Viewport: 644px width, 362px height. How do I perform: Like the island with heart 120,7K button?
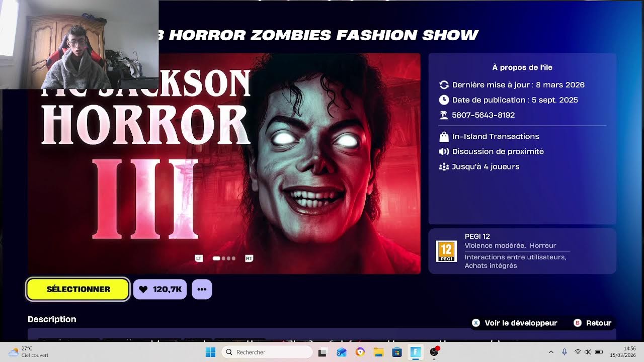160,289
